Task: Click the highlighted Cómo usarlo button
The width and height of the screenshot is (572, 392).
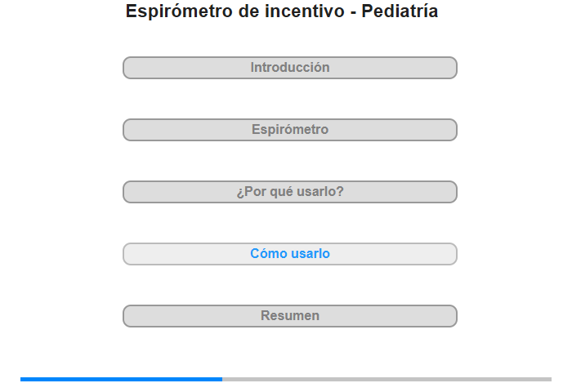Action: (289, 254)
